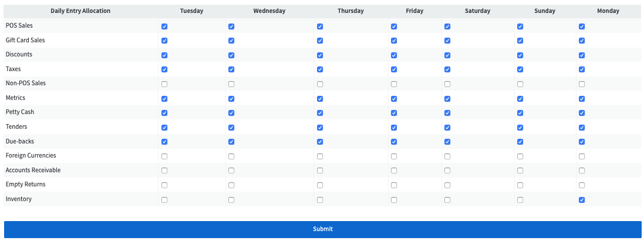Uncheck POS Sales for Monday

pos(582,26)
